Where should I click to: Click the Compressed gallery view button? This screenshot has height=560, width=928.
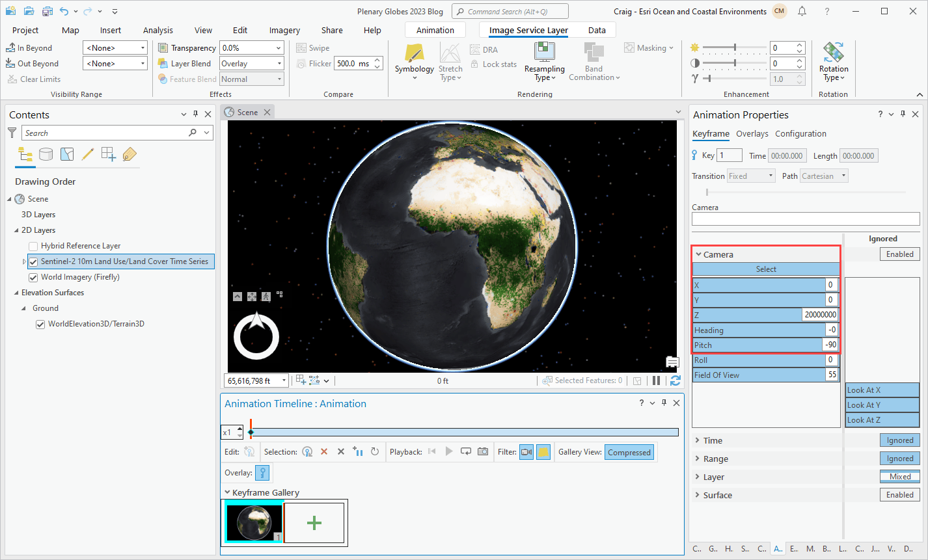pyautogui.click(x=629, y=452)
